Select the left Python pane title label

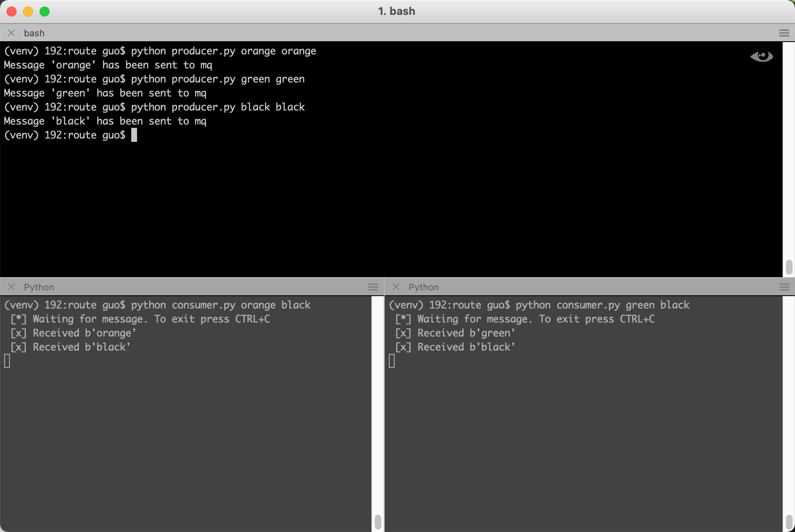tap(39, 287)
